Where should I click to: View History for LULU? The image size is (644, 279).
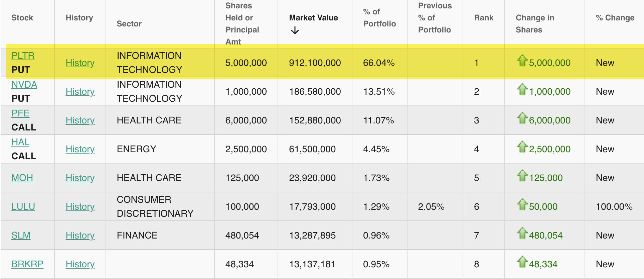pyautogui.click(x=80, y=206)
